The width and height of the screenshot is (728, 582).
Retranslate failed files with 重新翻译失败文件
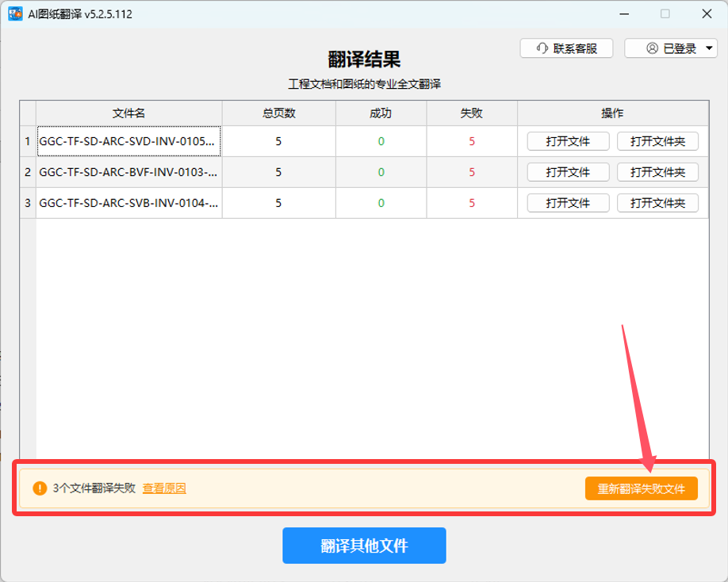(x=642, y=488)
